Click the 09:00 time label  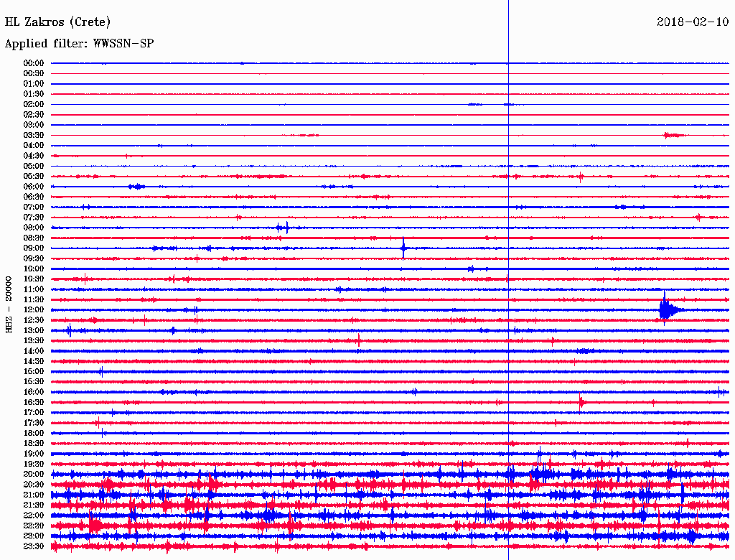pos(34,248)
